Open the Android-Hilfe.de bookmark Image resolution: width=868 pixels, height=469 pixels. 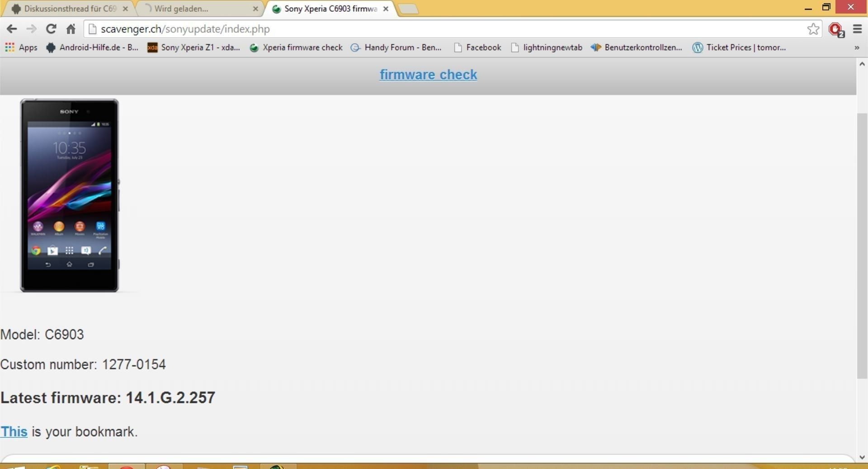92,47
